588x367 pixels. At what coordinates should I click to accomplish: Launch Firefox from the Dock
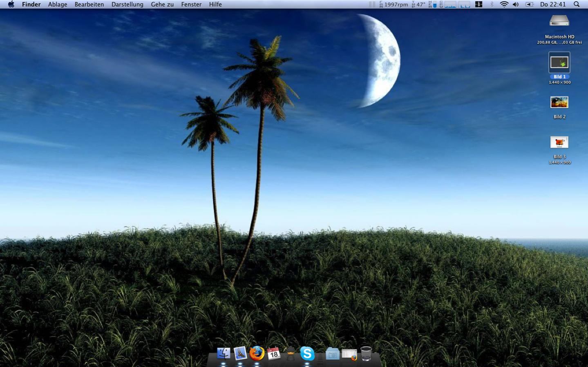pos(257,354)
